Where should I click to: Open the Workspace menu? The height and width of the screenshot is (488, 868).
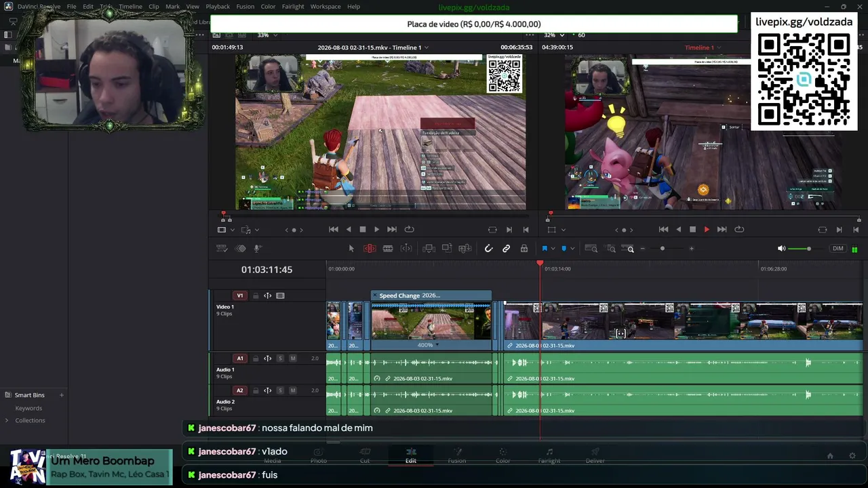point(325,6)
